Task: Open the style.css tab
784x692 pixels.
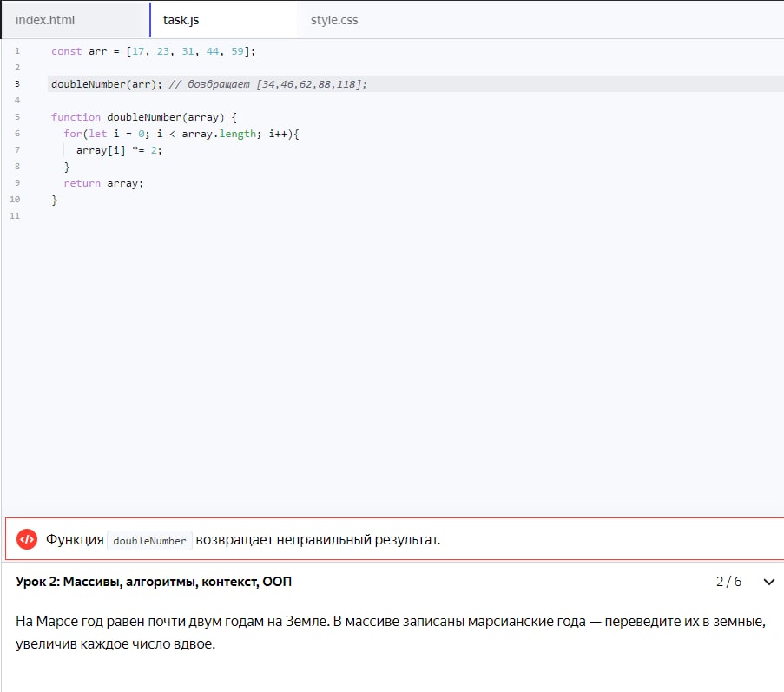Action: click(x=334, y=20)
